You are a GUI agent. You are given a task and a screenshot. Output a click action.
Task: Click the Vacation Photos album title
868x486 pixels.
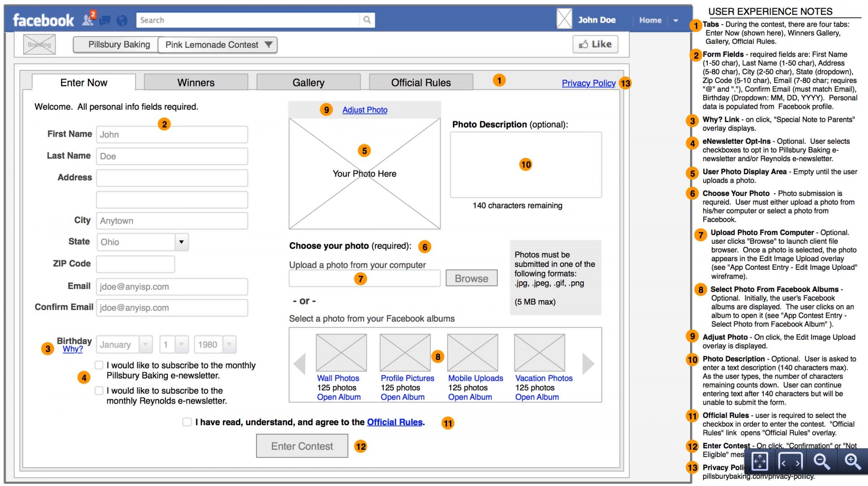(x=544, y=378)
